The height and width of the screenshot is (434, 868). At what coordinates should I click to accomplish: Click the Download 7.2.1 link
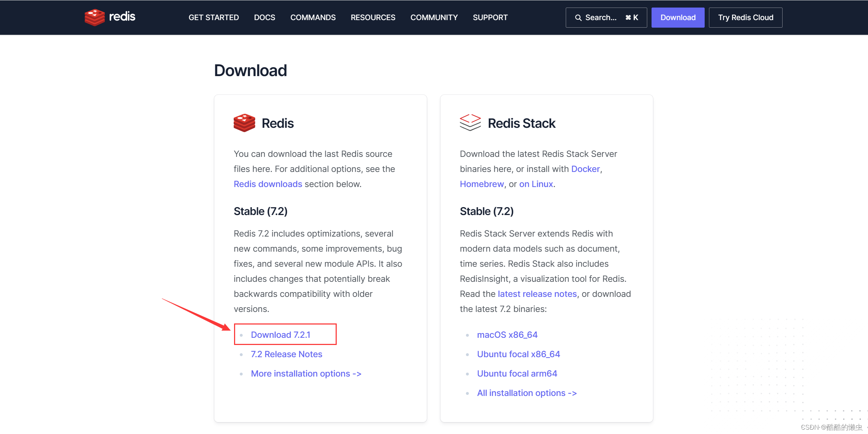pyautogui.click(x=280, y=335)
